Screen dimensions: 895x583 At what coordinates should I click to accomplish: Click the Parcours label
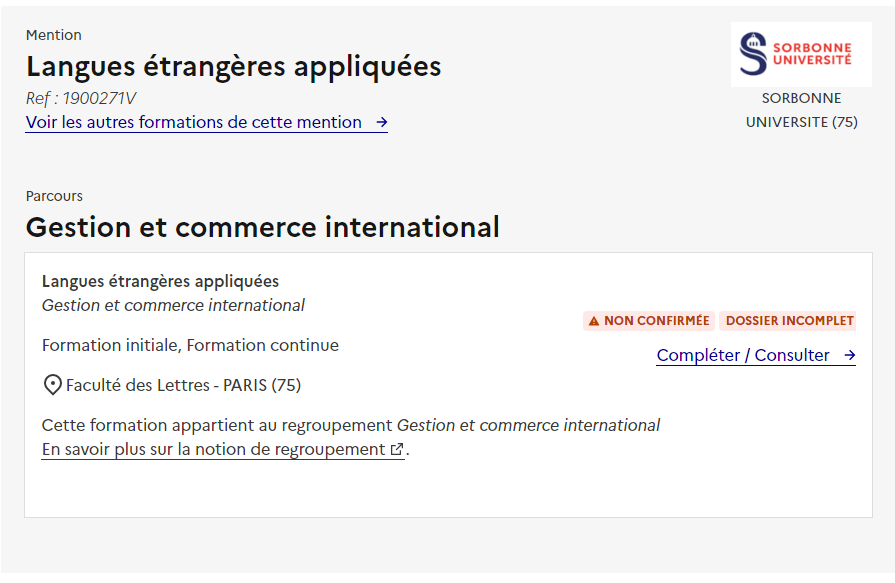pos(54,196)
